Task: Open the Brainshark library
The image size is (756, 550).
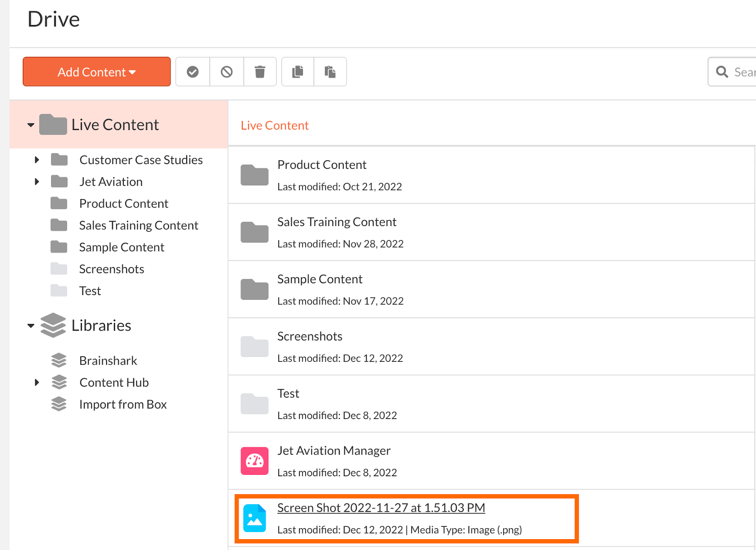Action: [108, 360]
